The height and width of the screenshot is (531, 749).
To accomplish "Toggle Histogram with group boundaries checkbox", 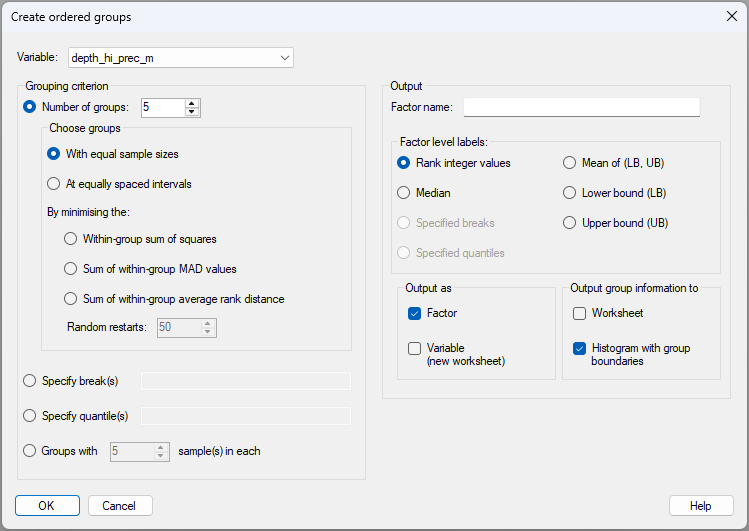I will pyautogui.click(x=579, y=349).
